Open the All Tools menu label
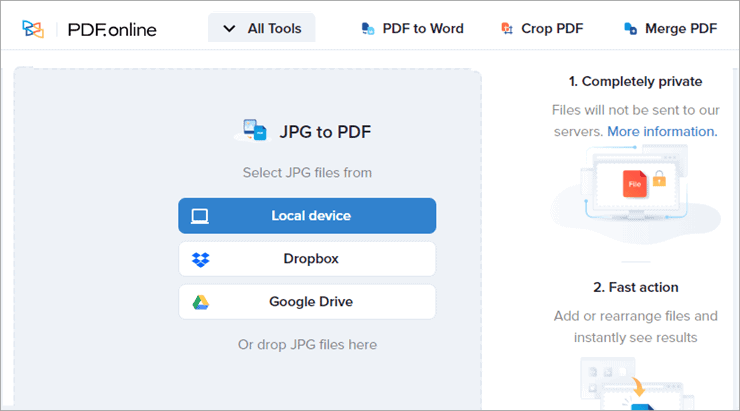 [x=275, y=29]
